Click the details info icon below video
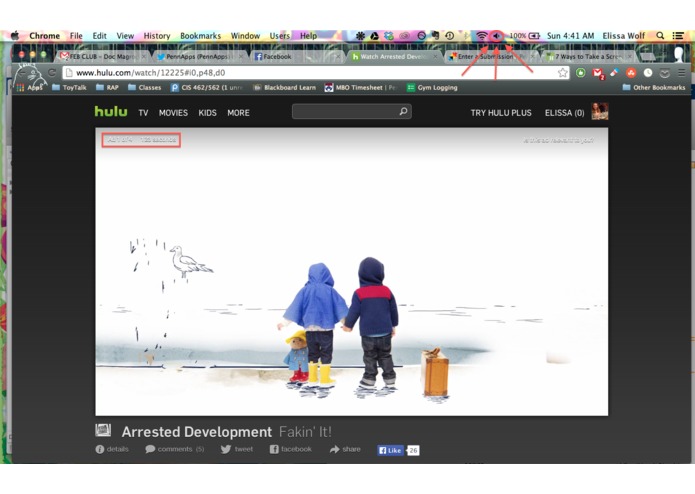The width and height of the screenshot is (695, 494). pos(100,449)
